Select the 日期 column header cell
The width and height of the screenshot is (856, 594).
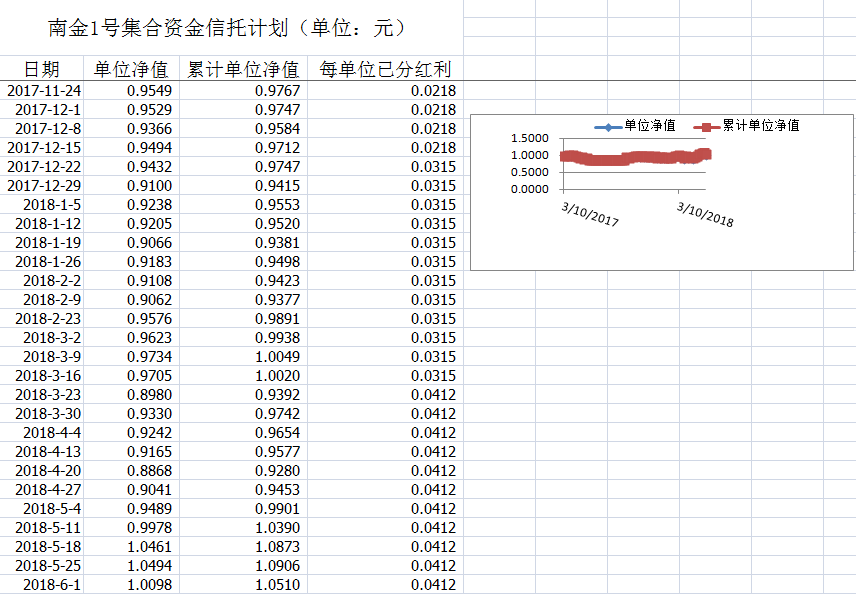(x=42, y=69)
